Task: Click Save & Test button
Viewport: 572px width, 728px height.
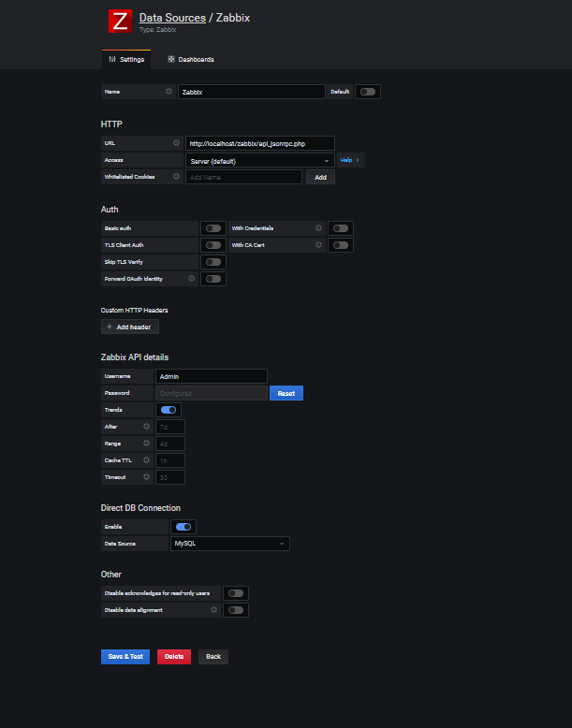Action: click(125, 657)
